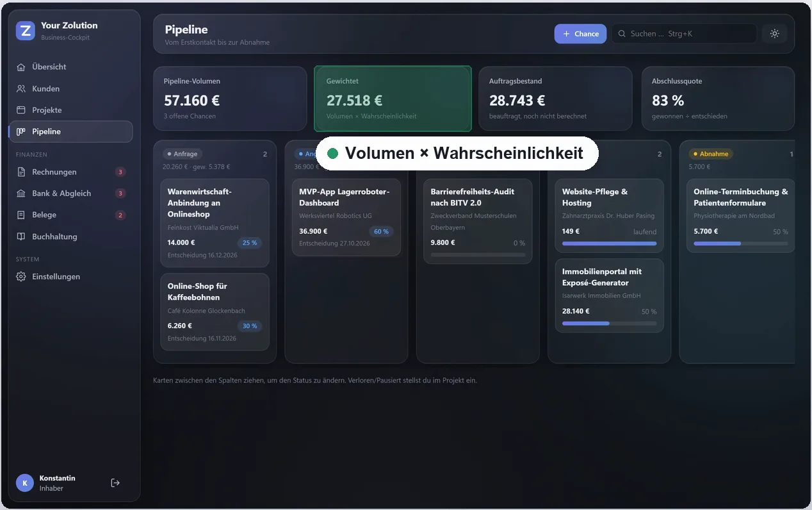Open the Warenwirtschaft-Anbindung an Onlineshop card

(x=215, y=223)
